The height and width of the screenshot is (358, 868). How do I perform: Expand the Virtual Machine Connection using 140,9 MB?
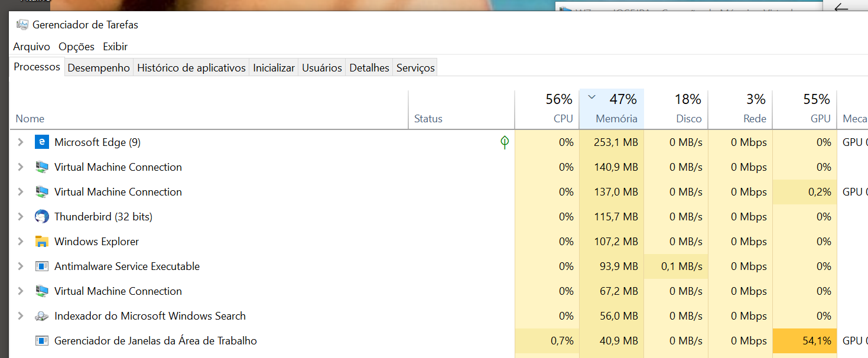(21, 167)
